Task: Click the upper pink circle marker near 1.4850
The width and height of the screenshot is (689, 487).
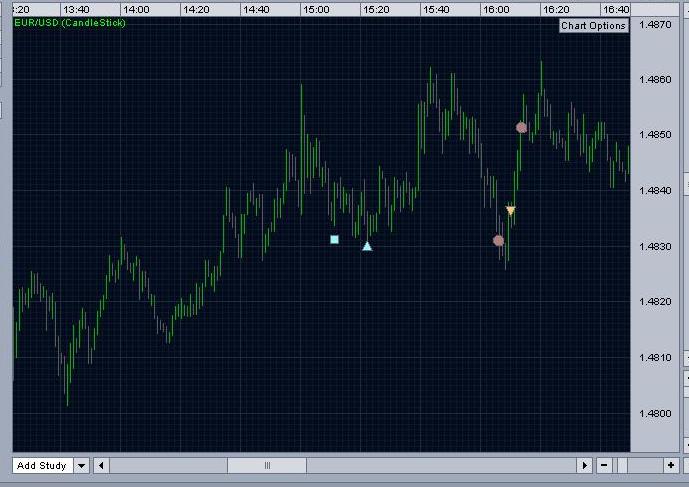Action: (x=522, y=127)
